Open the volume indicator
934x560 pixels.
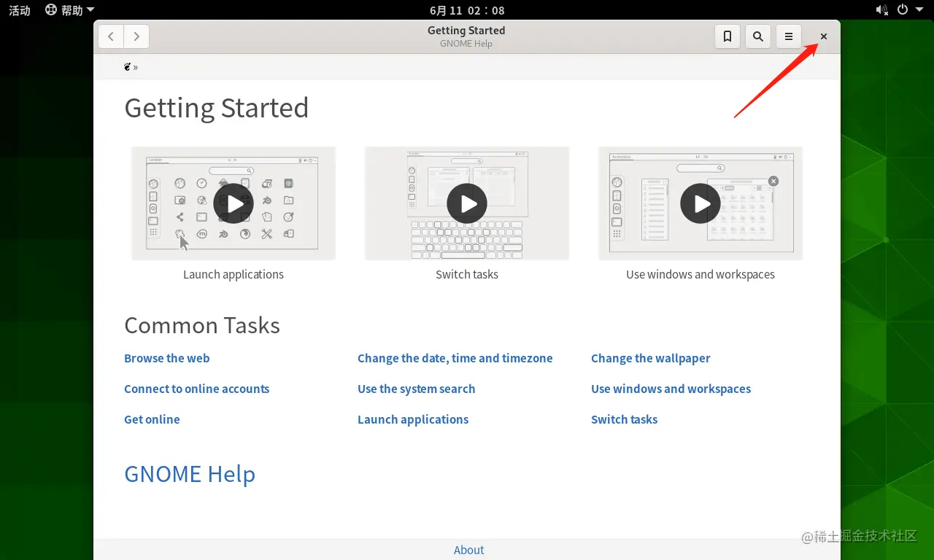pos(881,10)
